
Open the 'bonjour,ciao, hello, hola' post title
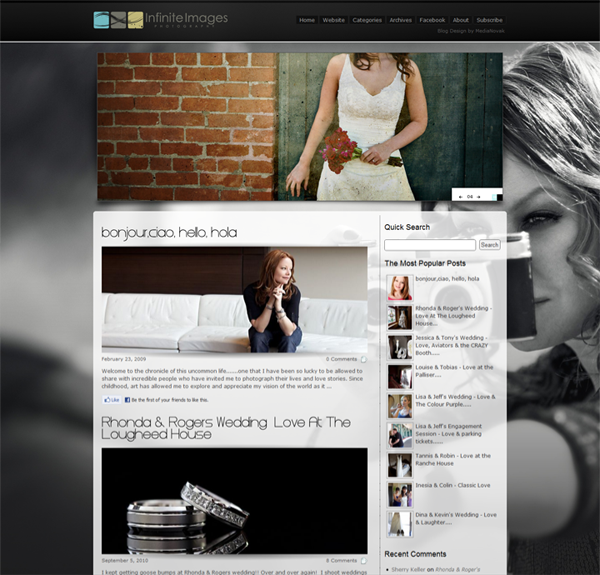169,232
